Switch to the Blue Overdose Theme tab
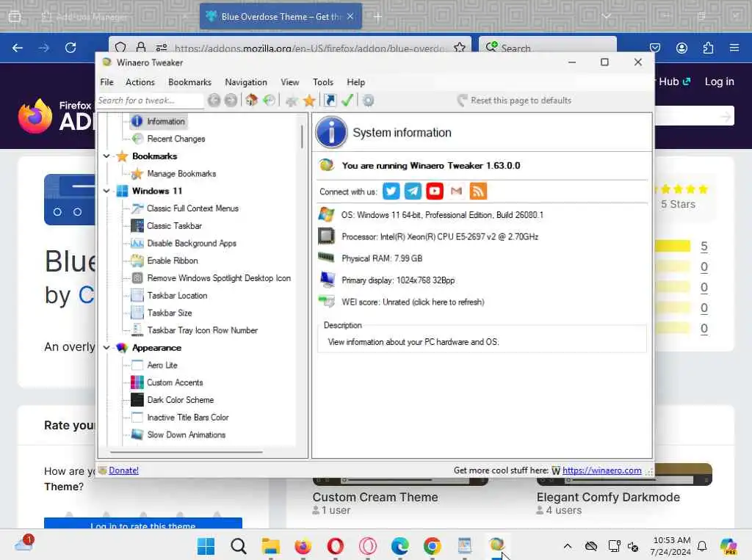Viewport: 752px width, 560px height. point(281,17)
